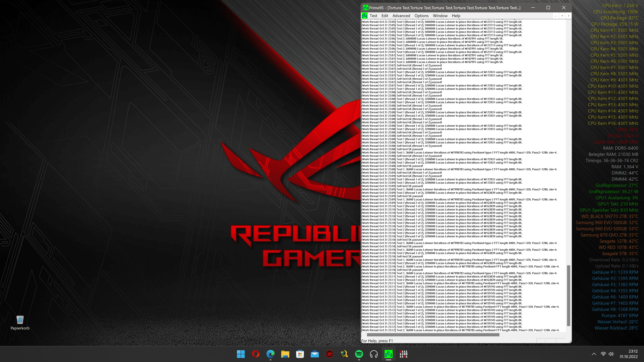The width and height of the screenshot is (644, 362).
Task: Open the Test menu in Prime95
Action: (373, 16)
